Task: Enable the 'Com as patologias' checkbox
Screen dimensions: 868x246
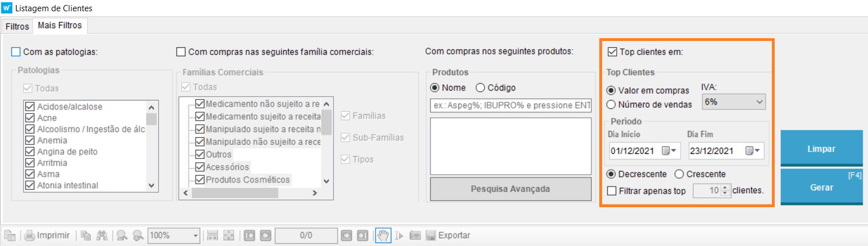Action: click(x=16, y=52)
